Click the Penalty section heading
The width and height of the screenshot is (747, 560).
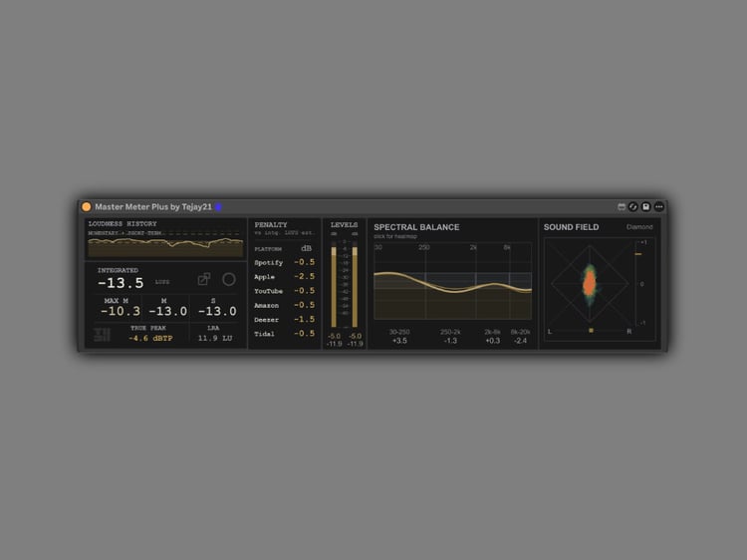pos(271,224)
